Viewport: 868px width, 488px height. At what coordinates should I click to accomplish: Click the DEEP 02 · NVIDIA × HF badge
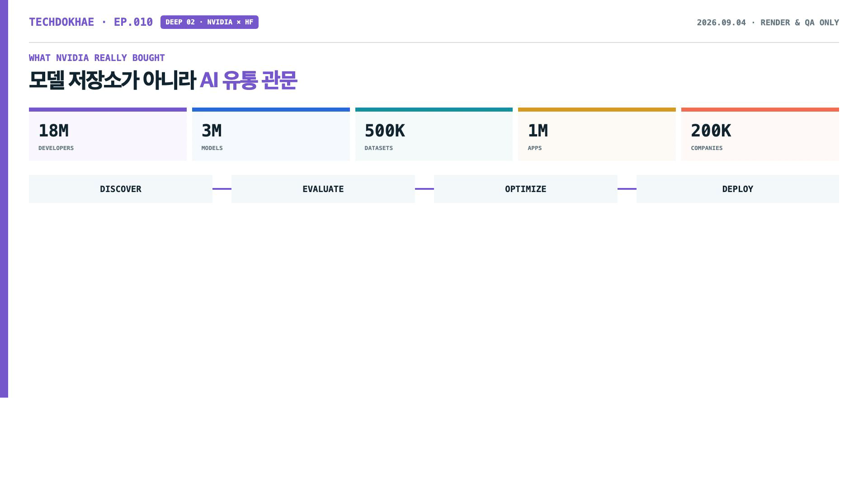(209, 22)
